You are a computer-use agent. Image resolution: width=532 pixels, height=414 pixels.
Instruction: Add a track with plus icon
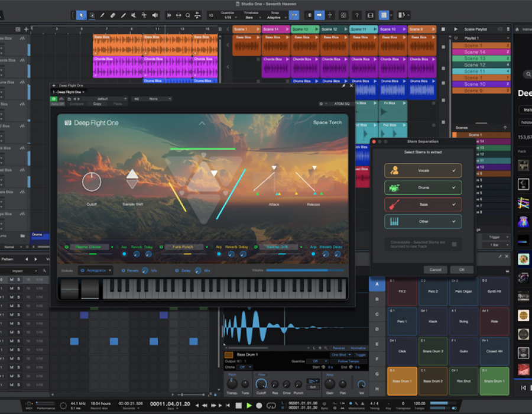(x=26, y=29)
